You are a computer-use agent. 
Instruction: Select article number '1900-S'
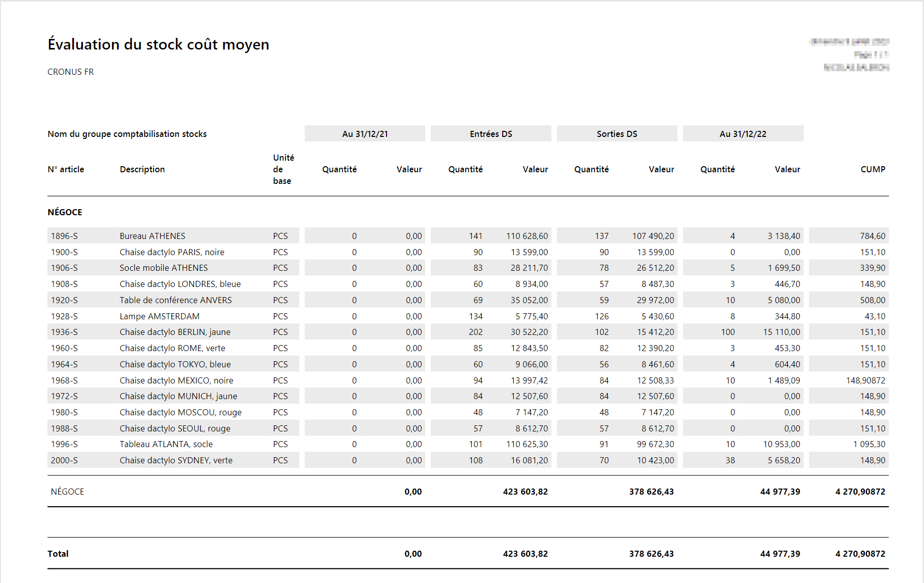pyautogui.click(x=64, y=252)
